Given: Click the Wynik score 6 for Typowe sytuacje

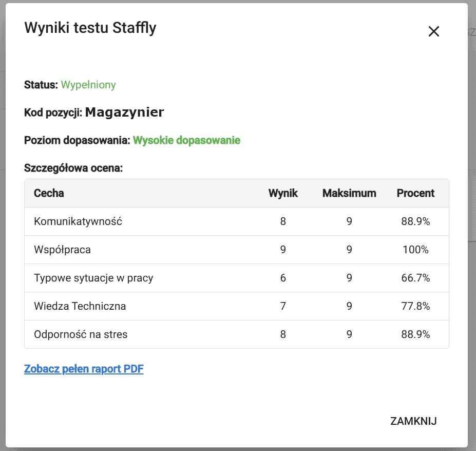Looking at the screenshot, I should point(283,278).
